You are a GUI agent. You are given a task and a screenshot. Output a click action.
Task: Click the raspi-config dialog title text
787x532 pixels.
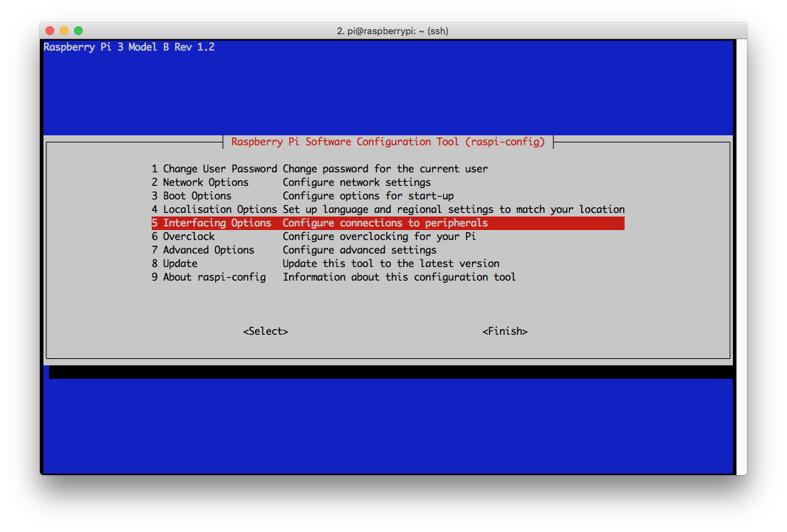click(x=388, y=142)
